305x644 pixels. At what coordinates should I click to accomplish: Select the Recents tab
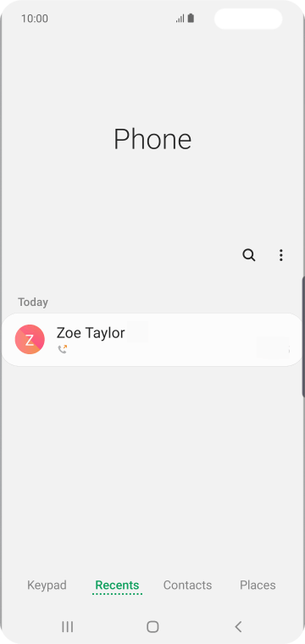117,586
